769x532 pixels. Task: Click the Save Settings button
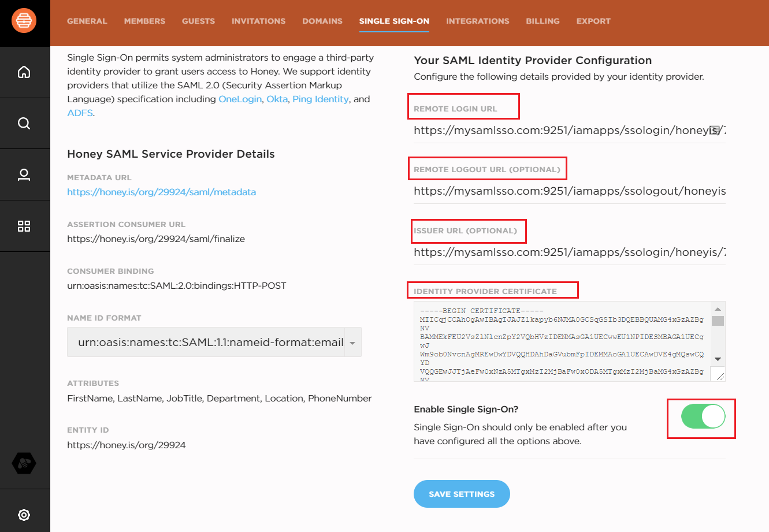[x=462, y=494]
